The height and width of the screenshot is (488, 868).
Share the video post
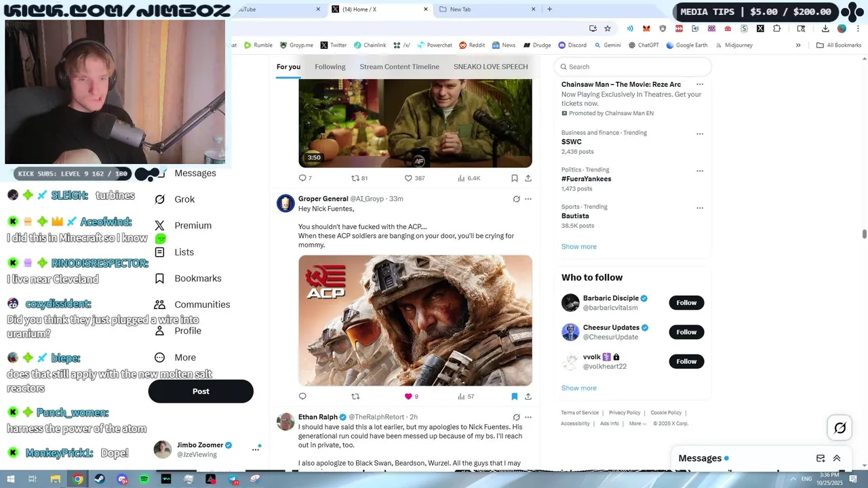(528, 178)
